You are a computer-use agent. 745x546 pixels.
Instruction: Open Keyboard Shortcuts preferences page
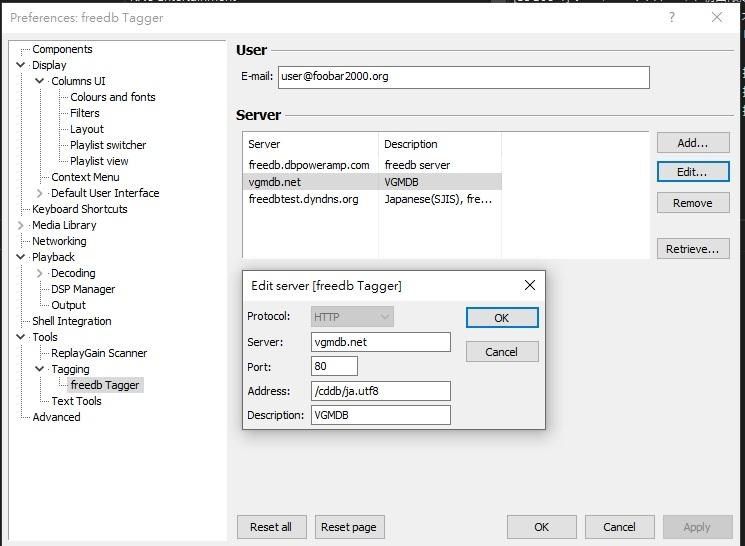[x=79, y=209]
